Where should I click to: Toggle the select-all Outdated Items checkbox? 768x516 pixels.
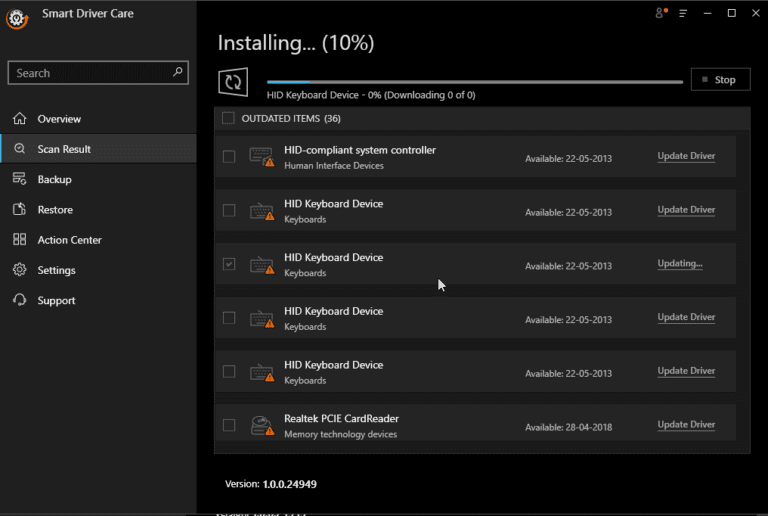[x=228, y=118]
